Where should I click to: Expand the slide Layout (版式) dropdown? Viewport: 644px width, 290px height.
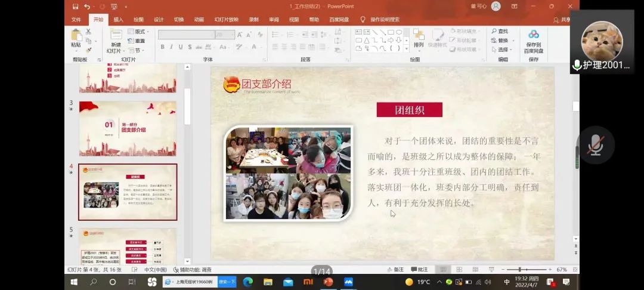click(137, 32)
